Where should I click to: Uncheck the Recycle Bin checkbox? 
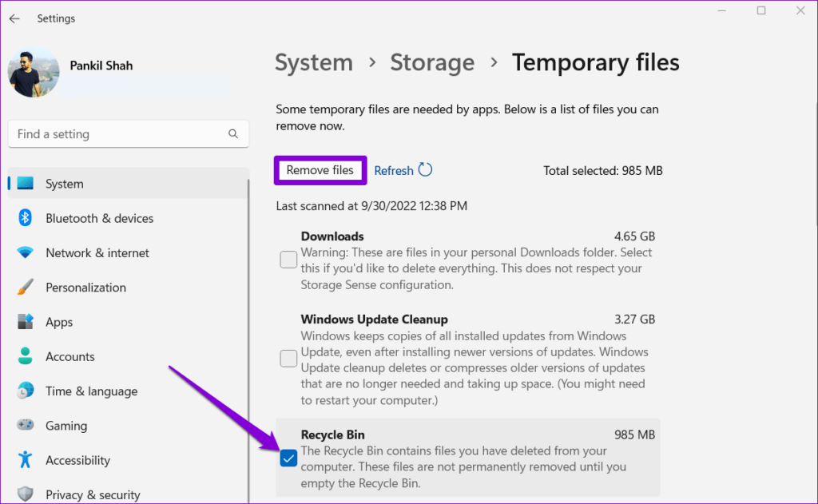[x=288, y=458]
